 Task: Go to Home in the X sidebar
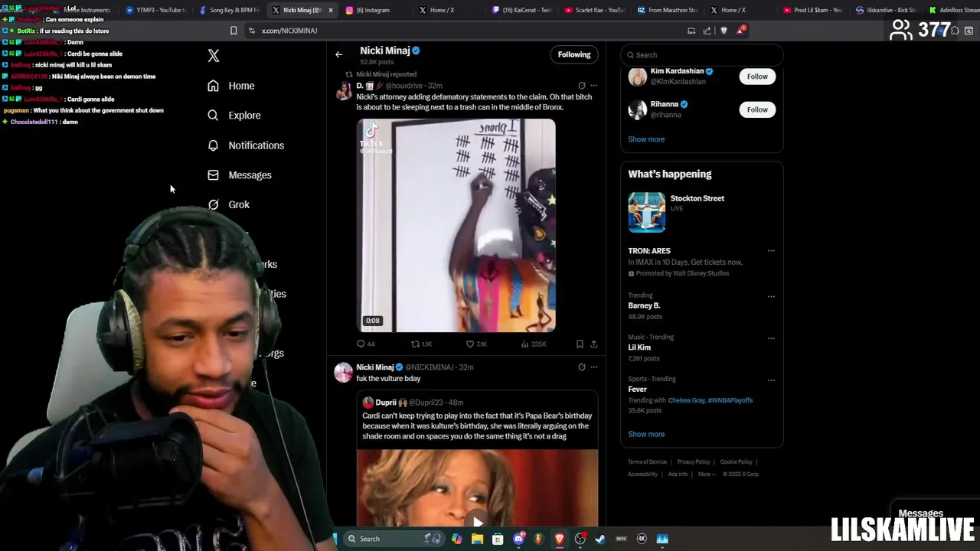click(x=231, y=86)
